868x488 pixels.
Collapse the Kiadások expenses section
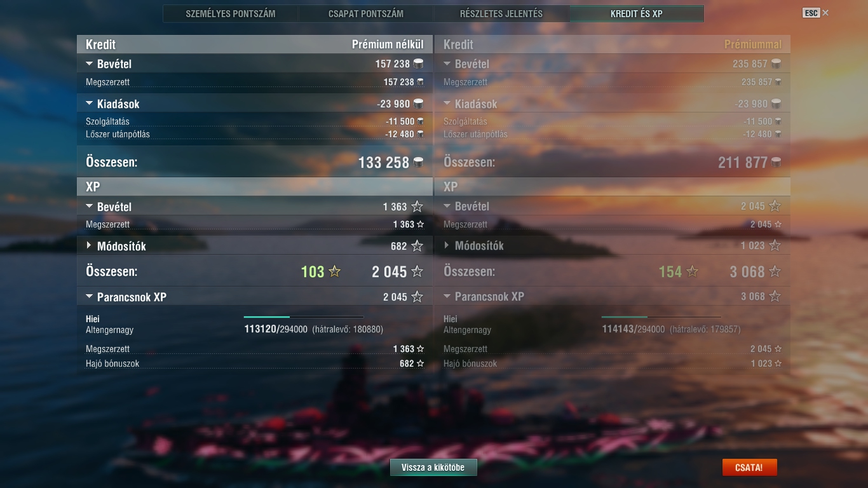pos(89,104)
